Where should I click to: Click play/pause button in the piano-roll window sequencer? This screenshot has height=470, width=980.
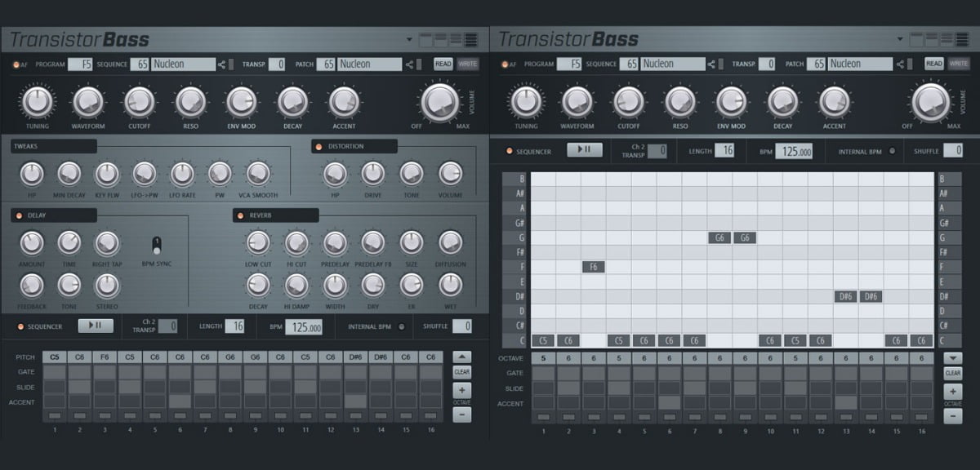tap(585, 150)
